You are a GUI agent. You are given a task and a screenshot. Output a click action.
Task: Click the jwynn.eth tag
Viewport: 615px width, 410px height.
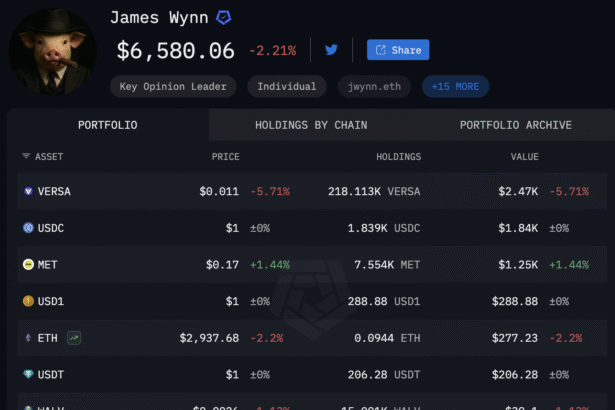click(374, 87)
